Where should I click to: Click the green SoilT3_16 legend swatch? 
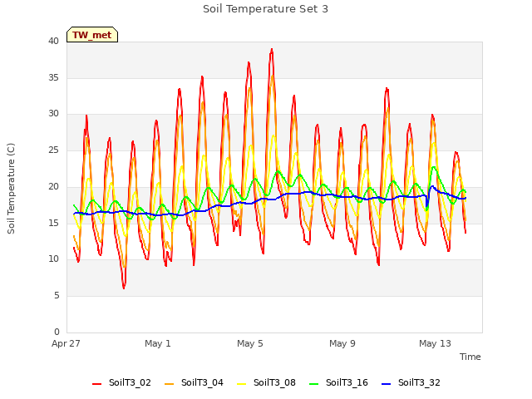(x=314, y=384)
